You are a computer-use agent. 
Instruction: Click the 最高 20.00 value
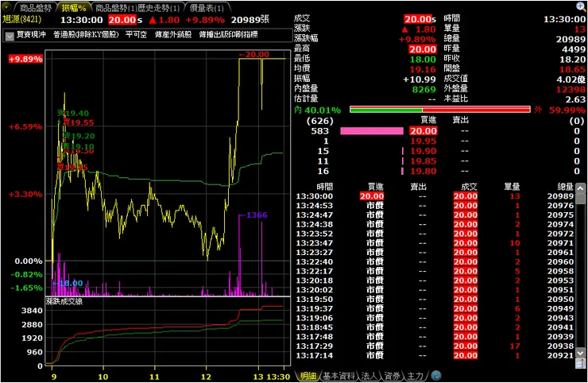click(423, 49)
